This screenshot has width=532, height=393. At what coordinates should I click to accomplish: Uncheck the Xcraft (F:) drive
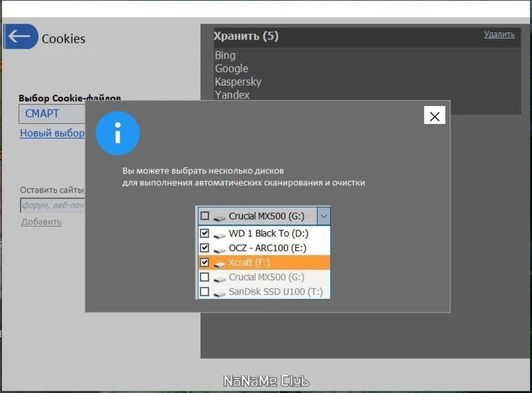204,262
